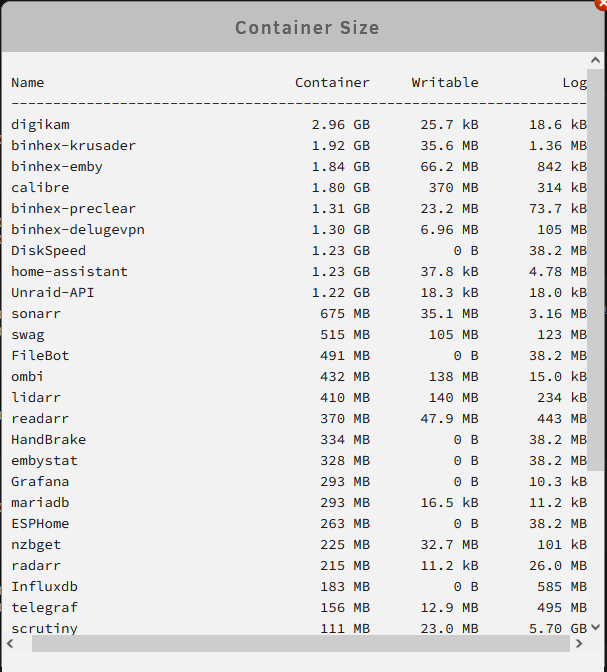607x672 pixels.
Task: Click the Writable column header
Action: [x=445, y=83]
